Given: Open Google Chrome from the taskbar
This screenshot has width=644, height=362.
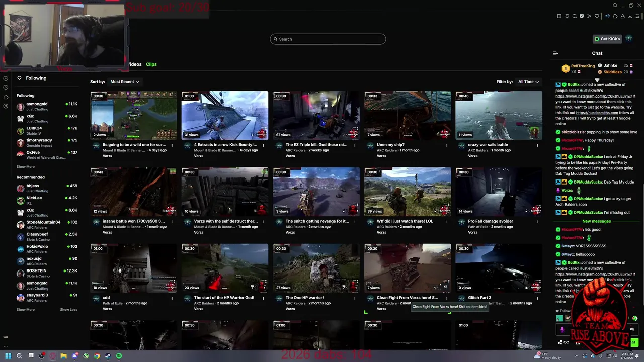Looking at the screenshot, I should 97,356.
